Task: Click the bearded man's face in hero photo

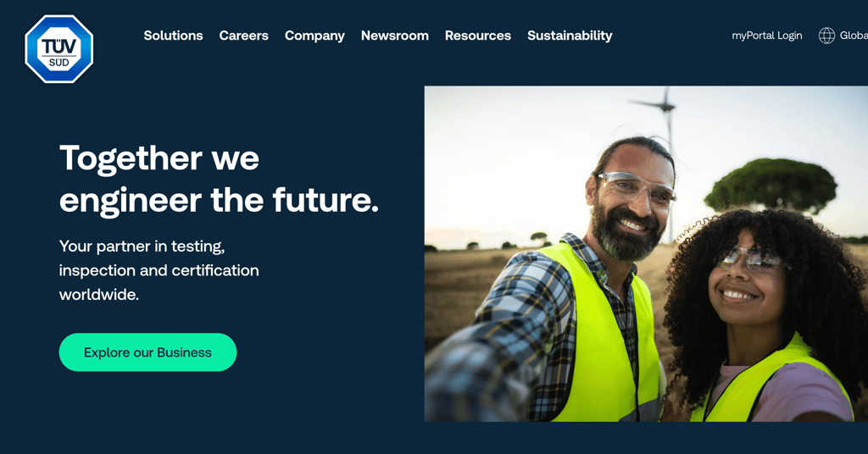Action: (x=631, y=205)
